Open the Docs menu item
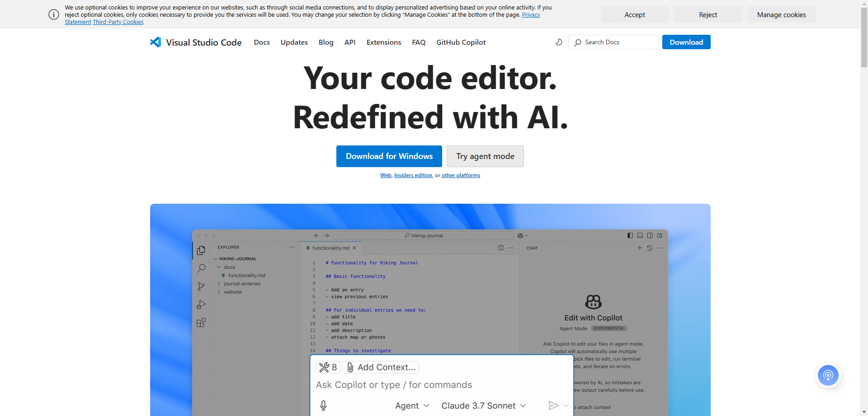This screenshot has height=416, width=868. tap(262, 42)
